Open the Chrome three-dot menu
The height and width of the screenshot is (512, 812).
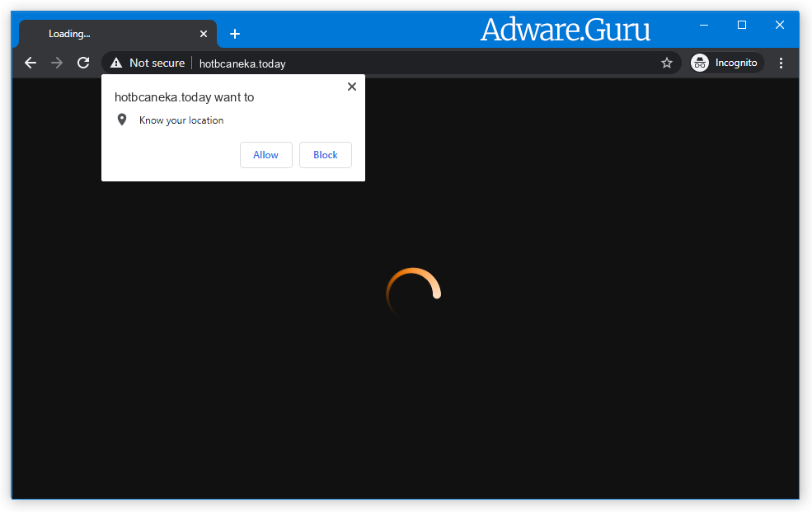pyautogui.click(x=781, y=63)
